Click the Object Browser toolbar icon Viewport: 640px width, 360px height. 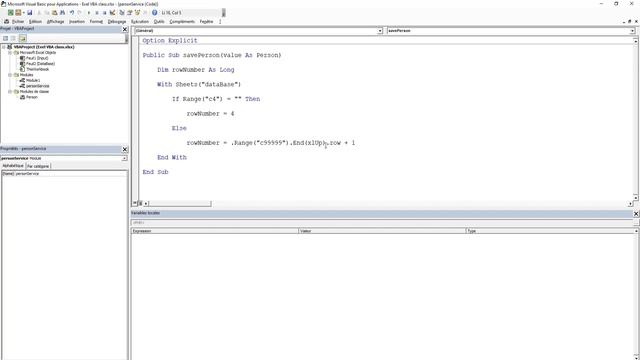point(137,13)
